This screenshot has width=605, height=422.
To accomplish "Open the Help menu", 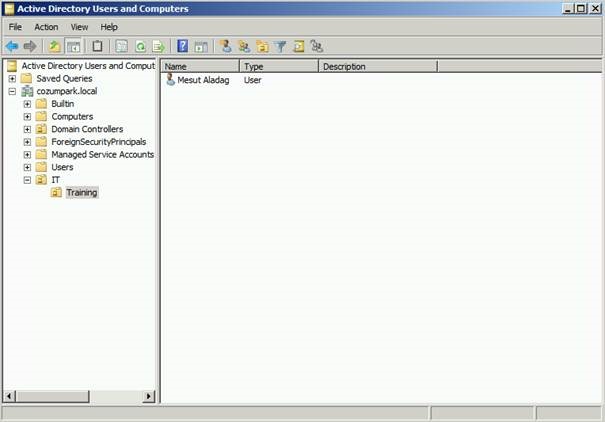I will pos(109,27).
